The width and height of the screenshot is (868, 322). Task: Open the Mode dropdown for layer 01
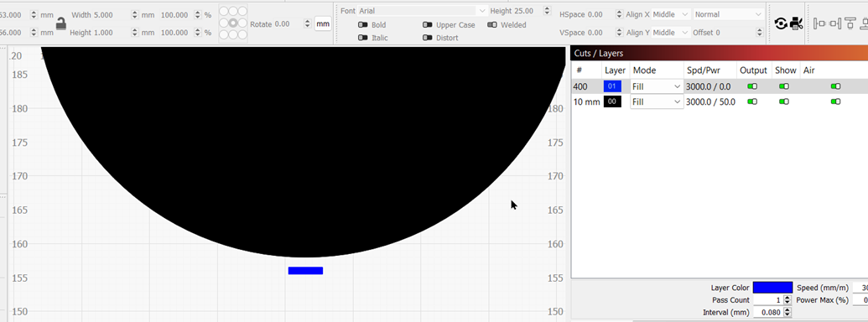click(657, 86)
